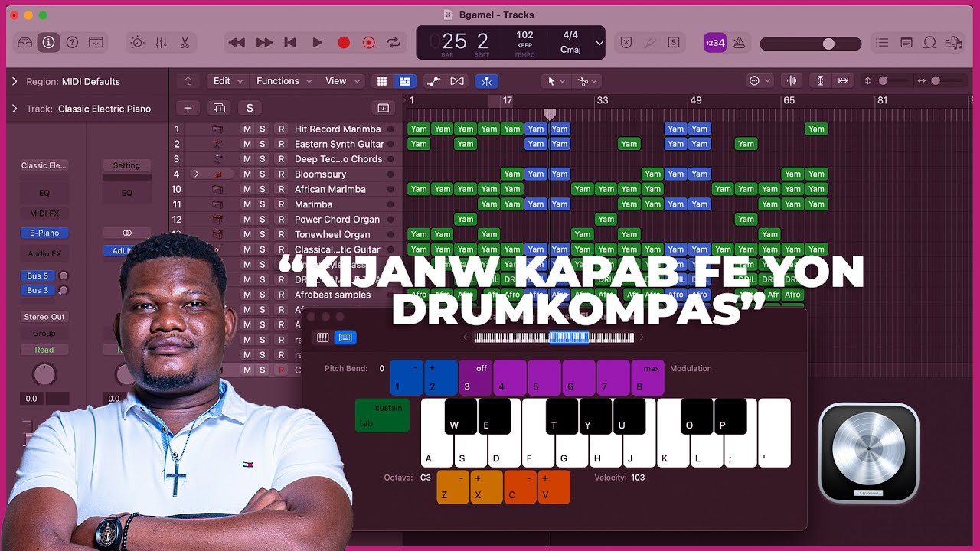The width and height of the screenshot is (980, 551).
Task: Open the Edit menu in Tracks area
Action: tap(227, 81)
